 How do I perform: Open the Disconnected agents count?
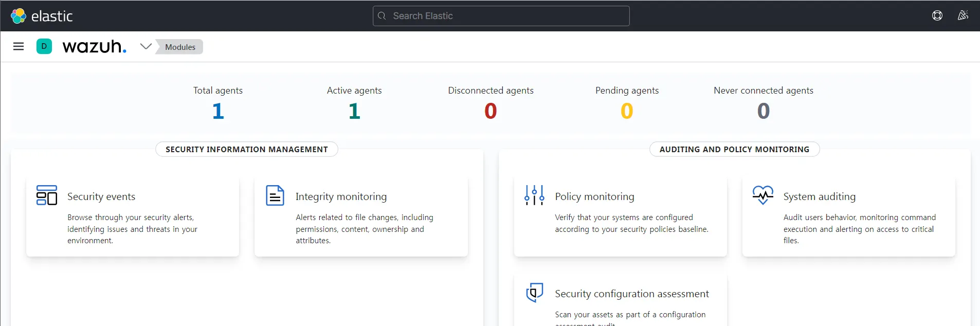(491, 111)
